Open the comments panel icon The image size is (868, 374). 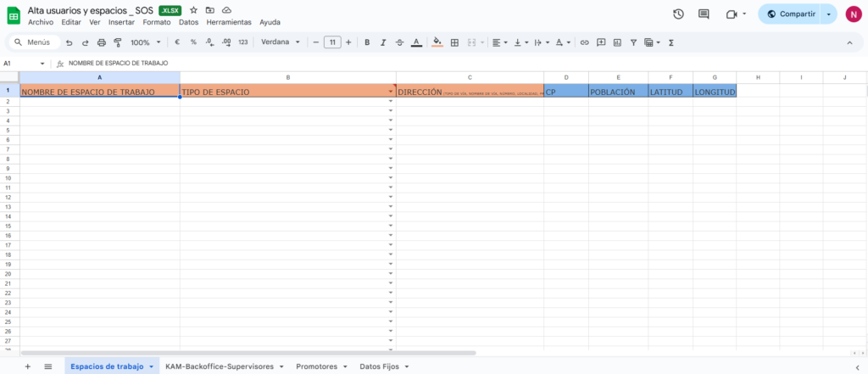click(x=704, y=14)
